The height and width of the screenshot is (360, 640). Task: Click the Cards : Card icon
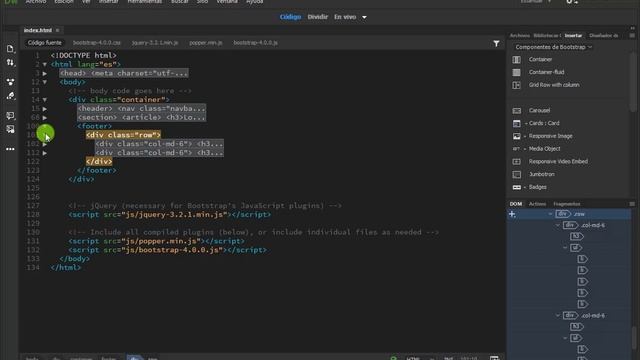(516, 123)
